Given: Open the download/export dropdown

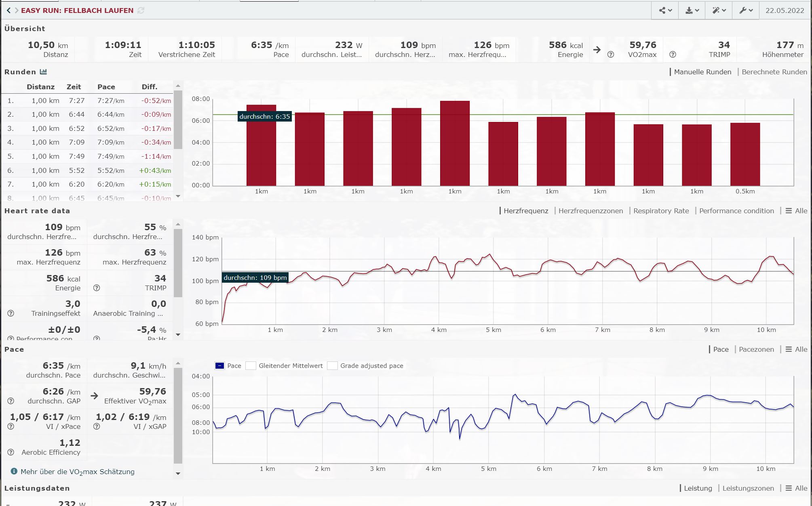Looking at the screenshot, I should tap(692, 10).
